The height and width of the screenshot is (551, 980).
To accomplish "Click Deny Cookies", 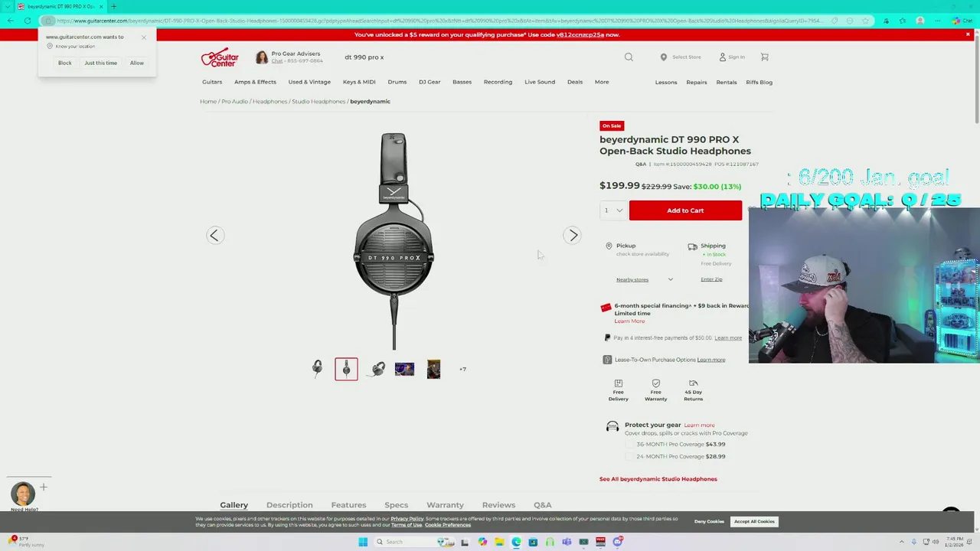I will pos(709,522).
